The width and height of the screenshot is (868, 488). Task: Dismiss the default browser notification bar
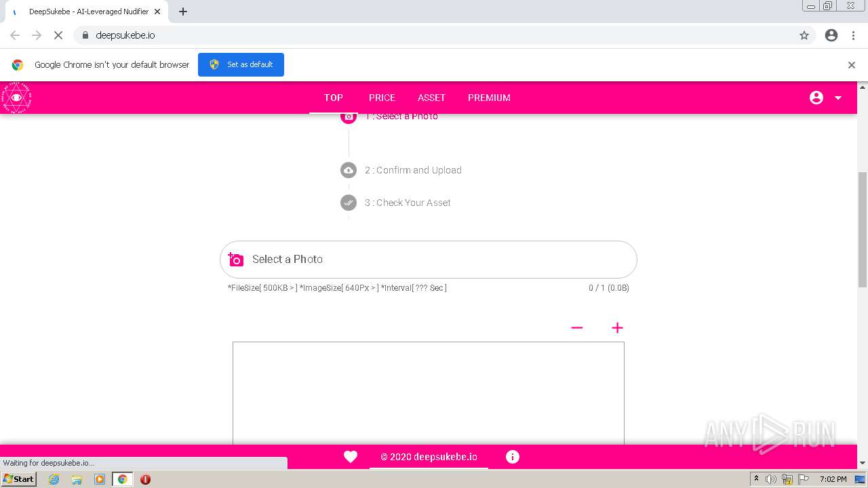852,65
